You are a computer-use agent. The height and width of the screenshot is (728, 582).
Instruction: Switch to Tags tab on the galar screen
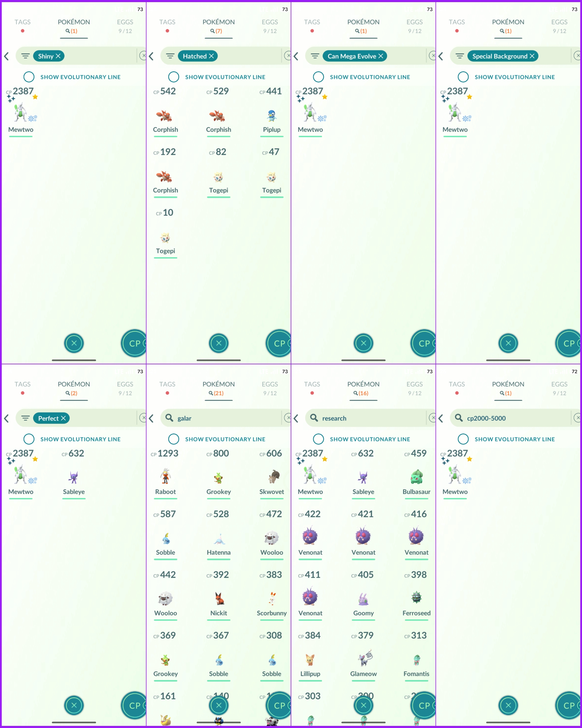coord(167,387)
